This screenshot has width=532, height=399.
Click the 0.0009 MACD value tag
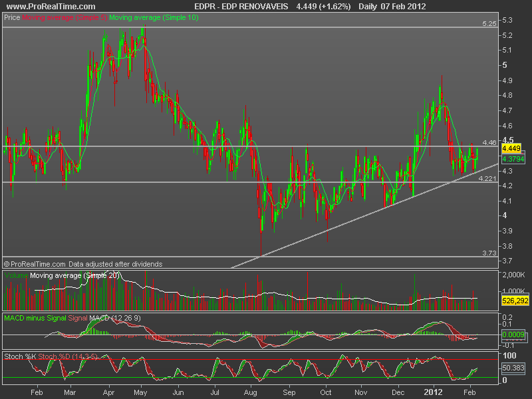coord(513,334)
